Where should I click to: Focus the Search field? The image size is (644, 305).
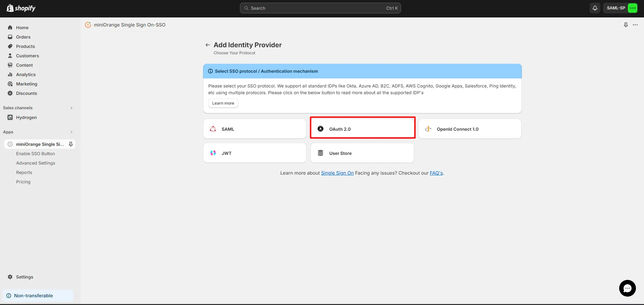pos(320,8)
